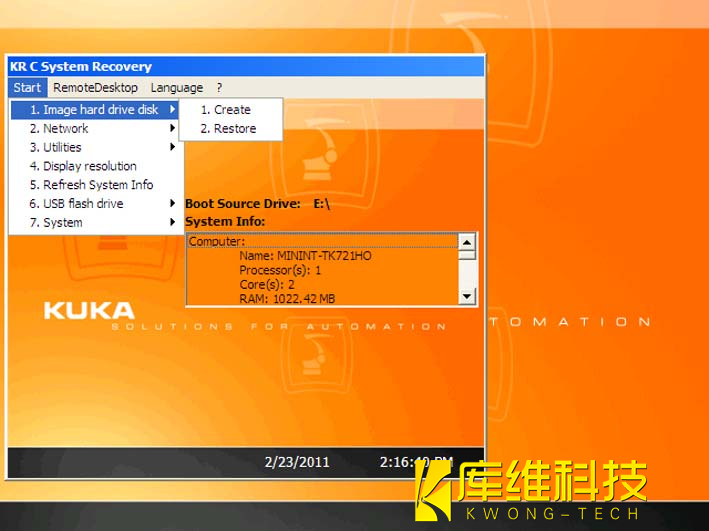Click Refresh System Info entry
Image resolution: width=709 pixels, height=531 pixels.
click(97, 185)
